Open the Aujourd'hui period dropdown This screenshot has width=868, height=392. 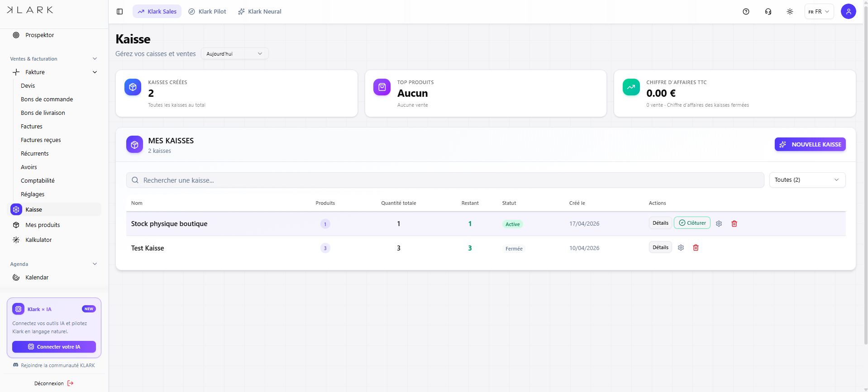click(x=234, y=54)
